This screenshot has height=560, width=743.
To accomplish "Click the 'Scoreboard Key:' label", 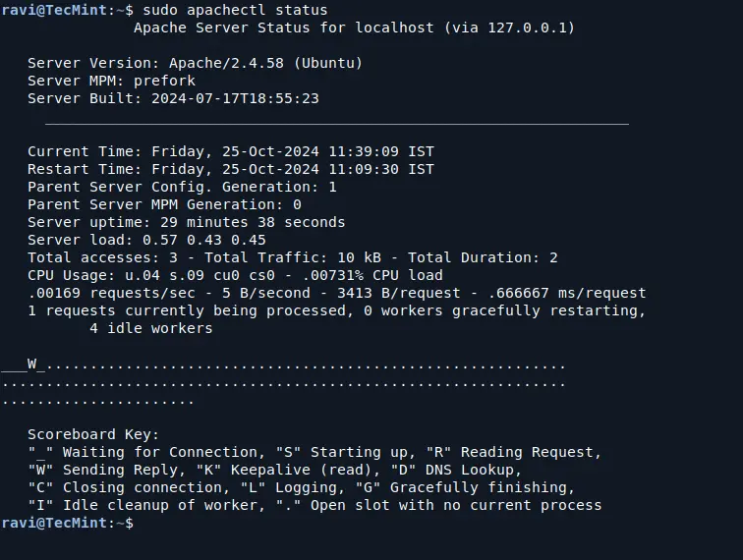I will pos(93,434).
